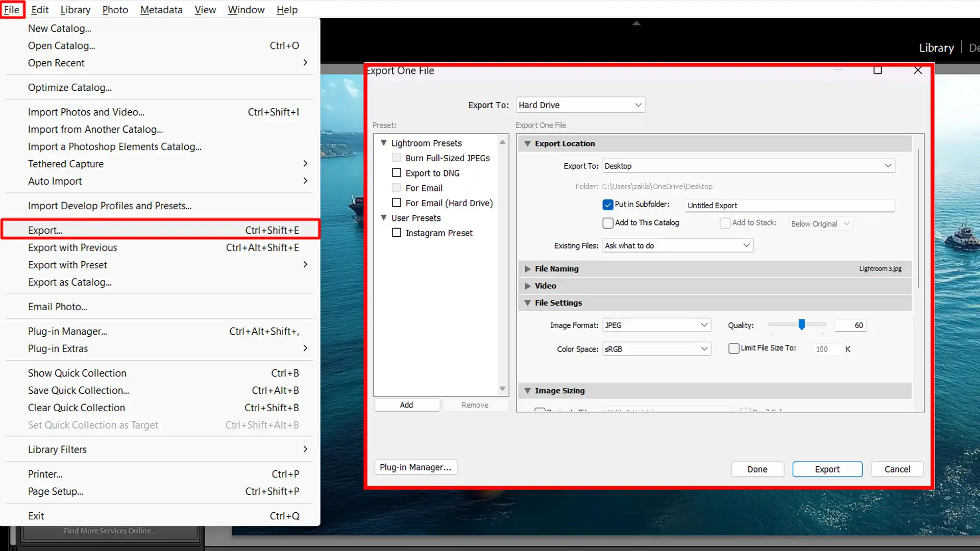Image resolution: width=980 pixels, height=551 pixels.
Task: Click Remove preset button
Action: [x=475, y=405]
